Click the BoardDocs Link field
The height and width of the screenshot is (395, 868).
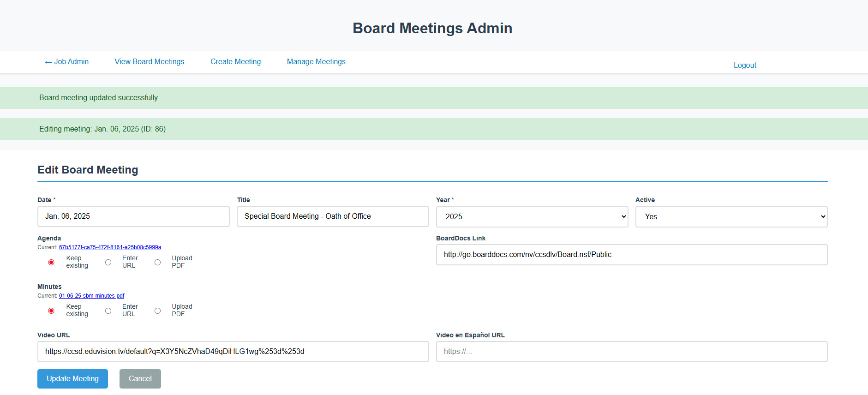coord(631,255)
